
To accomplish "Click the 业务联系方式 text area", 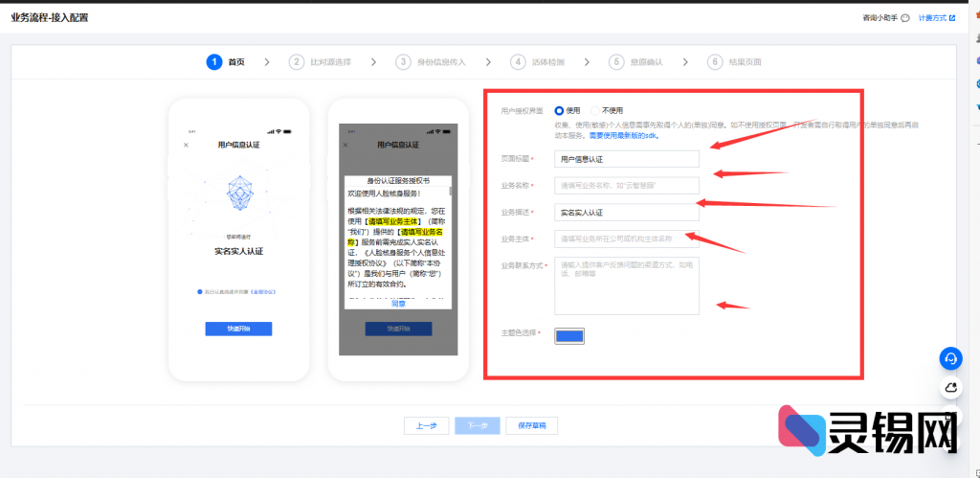I will click(x=627, y=285).
